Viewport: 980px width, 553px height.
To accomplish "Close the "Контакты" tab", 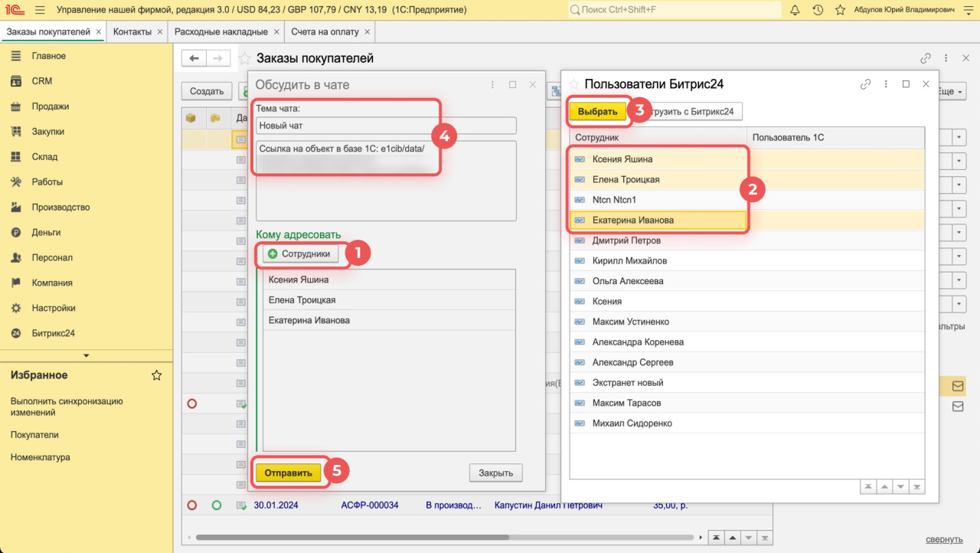I will (x=159, y=32).
